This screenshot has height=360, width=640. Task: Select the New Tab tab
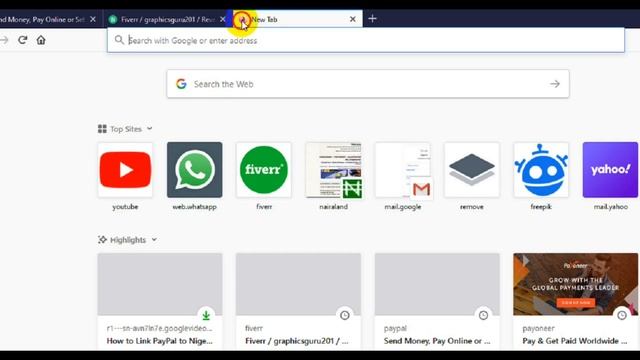[x=298, y=19]
